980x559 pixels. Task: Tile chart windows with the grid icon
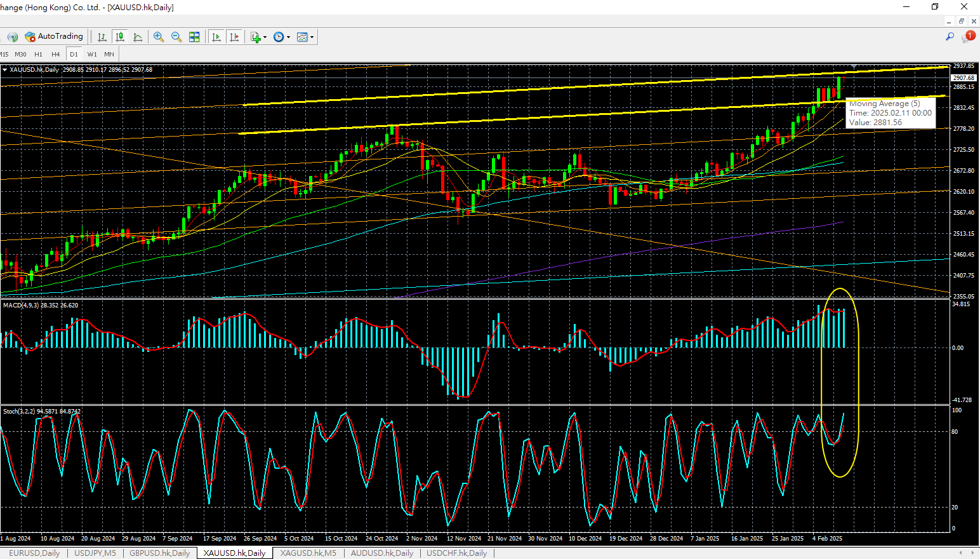tap(194, 37)
